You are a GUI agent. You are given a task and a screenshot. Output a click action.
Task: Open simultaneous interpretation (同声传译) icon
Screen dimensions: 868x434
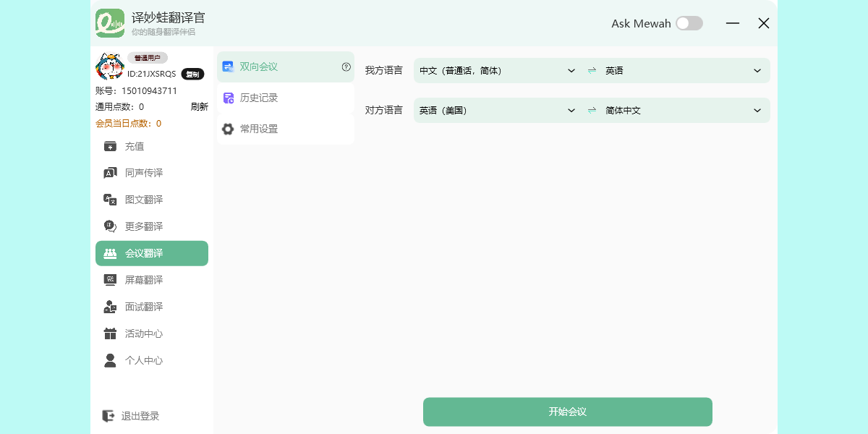pyautogui.click(x=110, y=173)
